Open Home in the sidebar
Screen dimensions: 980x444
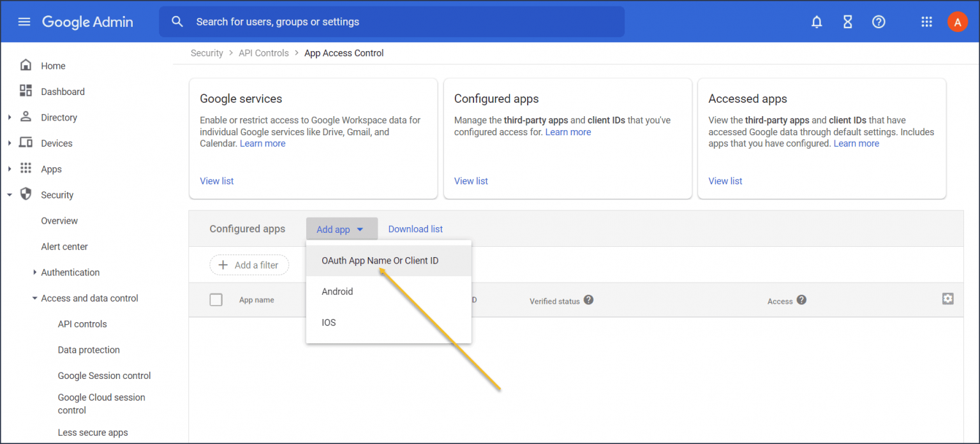[53, 66]
